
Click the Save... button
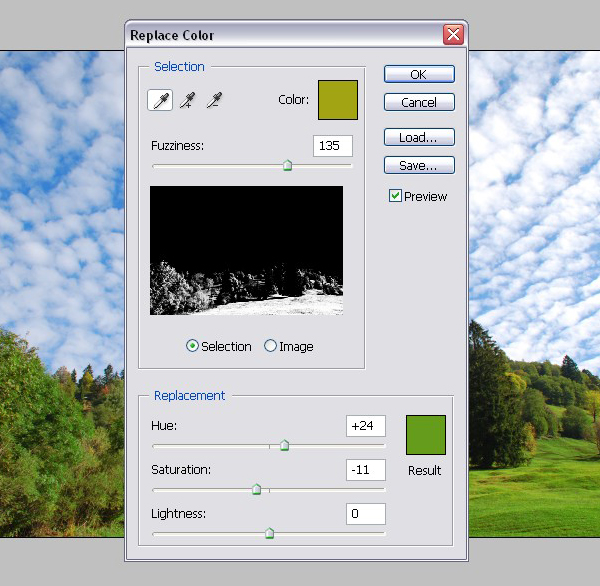click(x=419, y=165)
